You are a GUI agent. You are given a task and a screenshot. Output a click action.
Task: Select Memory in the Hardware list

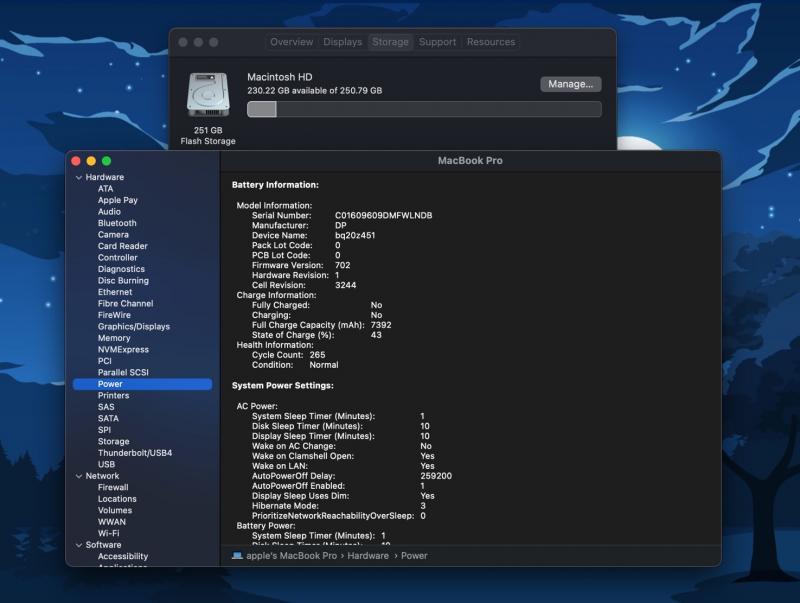tap(114, 338)
